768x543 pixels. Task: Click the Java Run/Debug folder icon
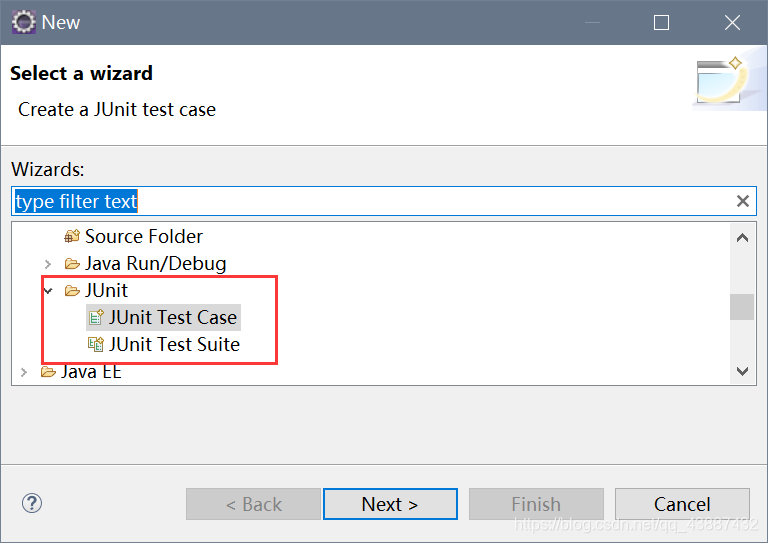(x=72, y=264)
